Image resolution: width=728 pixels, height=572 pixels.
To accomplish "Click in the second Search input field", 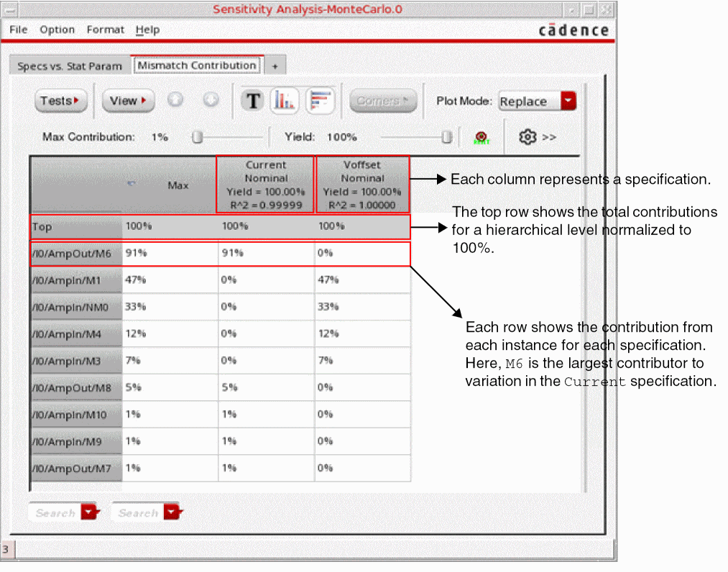I will coord(138,512).
